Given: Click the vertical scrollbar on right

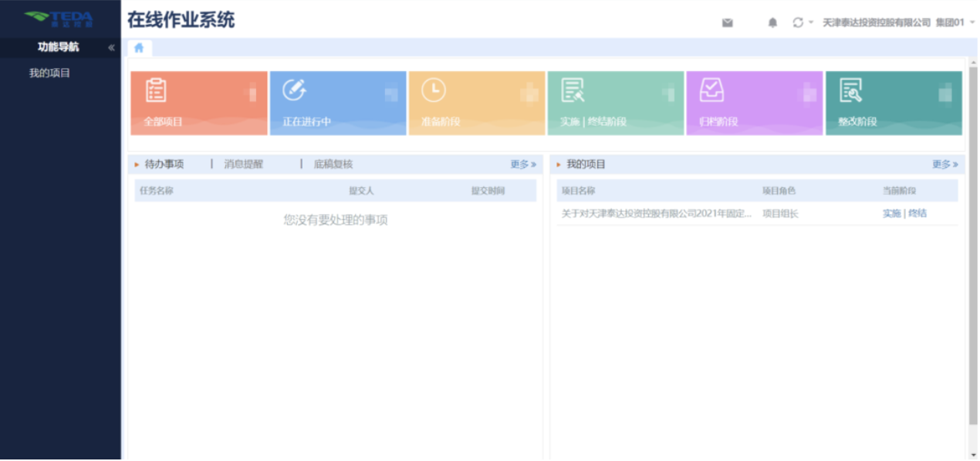Looking at the screenshot, I should [x=972, y=247].
